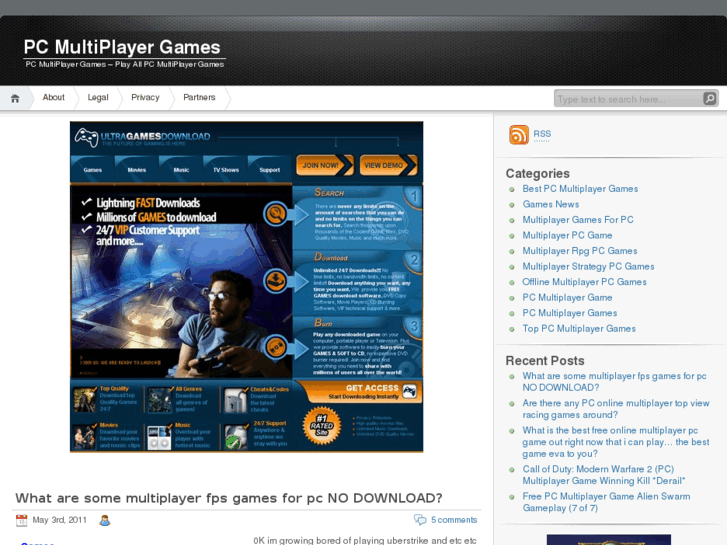Open the RSS text link
Viewport: 727px width, 545px height.
(x=542, y=134)
